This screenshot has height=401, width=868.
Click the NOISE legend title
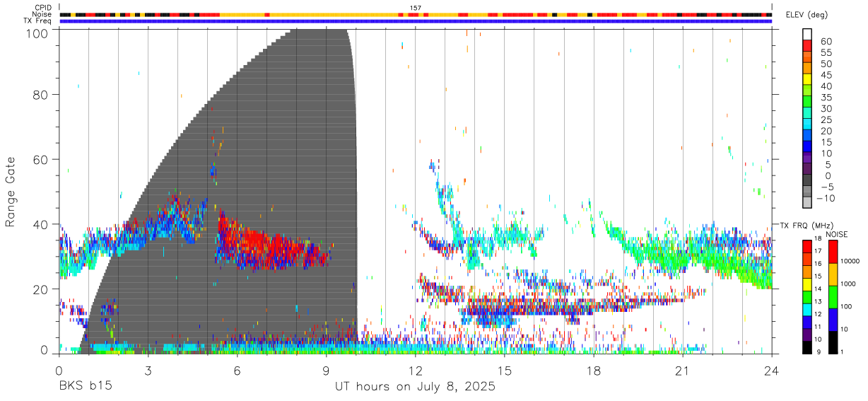click(x=836, y=234)
